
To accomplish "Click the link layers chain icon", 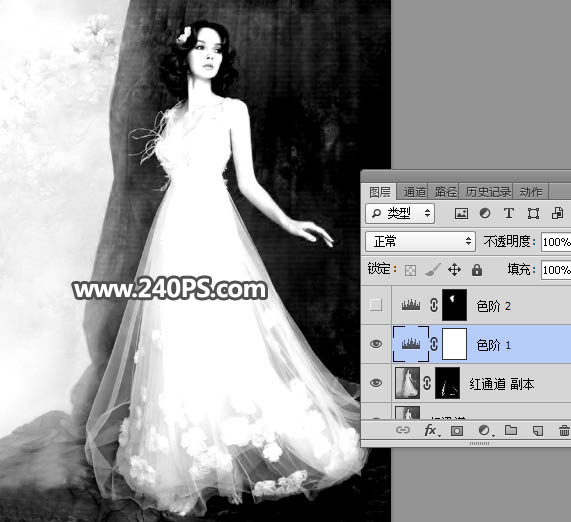I will coord(402,430).
